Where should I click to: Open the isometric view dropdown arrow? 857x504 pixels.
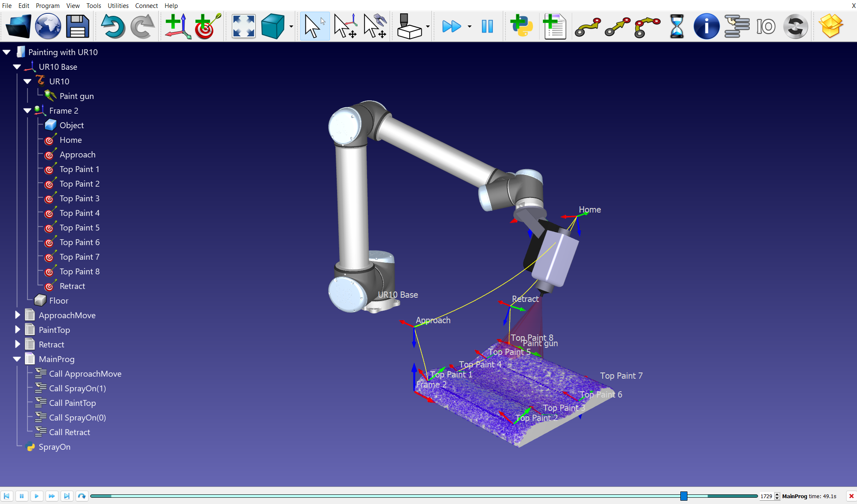coord(291,27)
